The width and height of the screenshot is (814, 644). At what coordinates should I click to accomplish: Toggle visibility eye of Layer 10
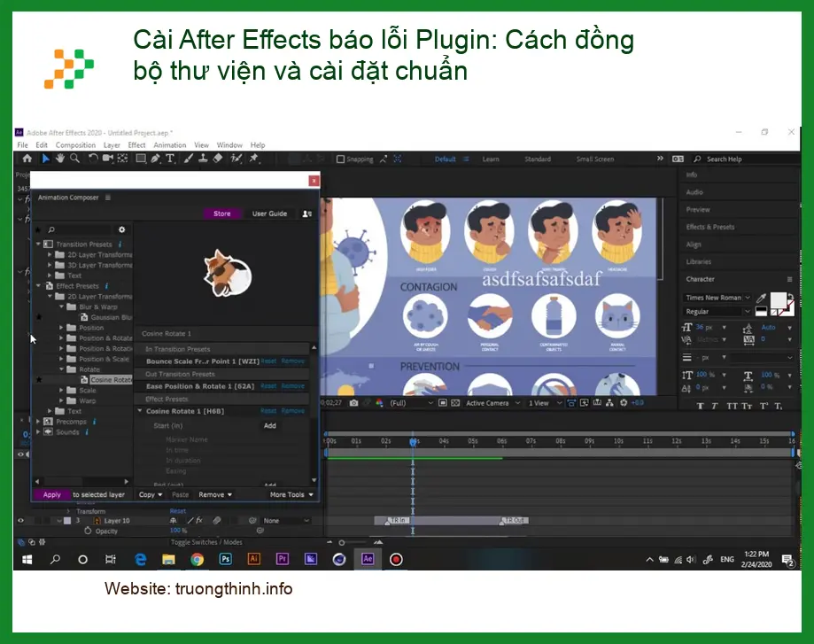coord(20,520)
